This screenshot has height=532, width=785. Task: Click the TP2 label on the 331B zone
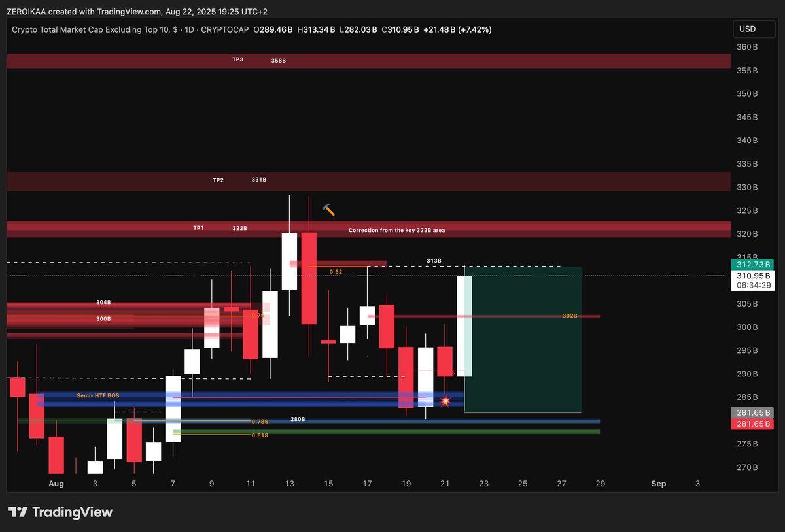218,180
